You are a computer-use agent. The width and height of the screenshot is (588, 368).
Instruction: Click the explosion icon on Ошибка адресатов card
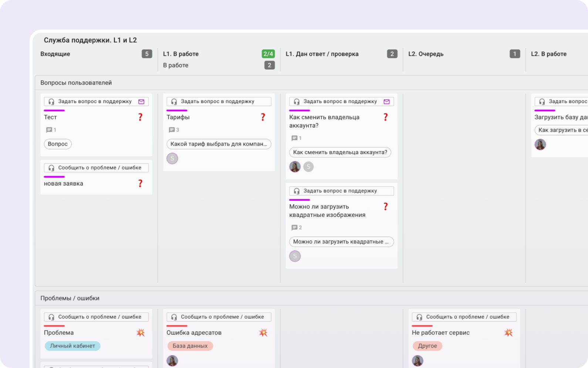pyautogui.click(x=263, y=333)
